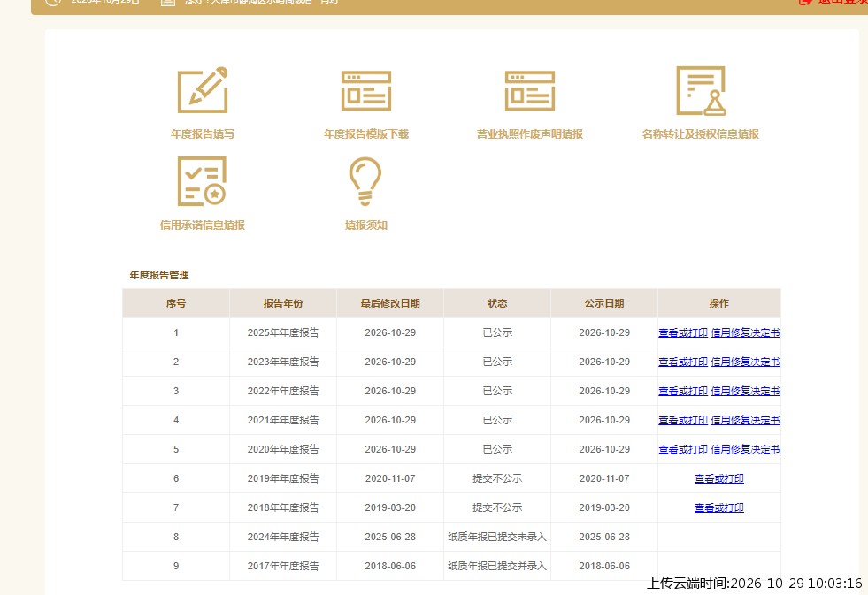Click 查看或打印 for 2018年年度报告
The image size is (868, 595).
pos(719,507)
